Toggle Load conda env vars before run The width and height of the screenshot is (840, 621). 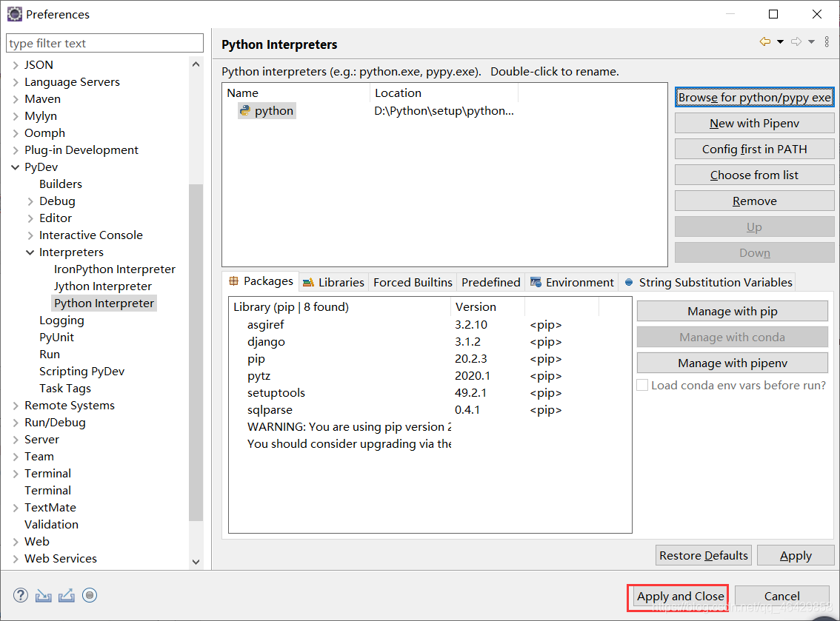click(641, 385)
